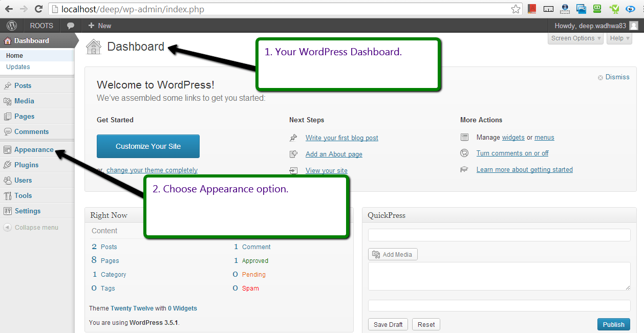Expand the Screen Options panel
Viewport: 644px width, 333px height.
pos(576,38)
